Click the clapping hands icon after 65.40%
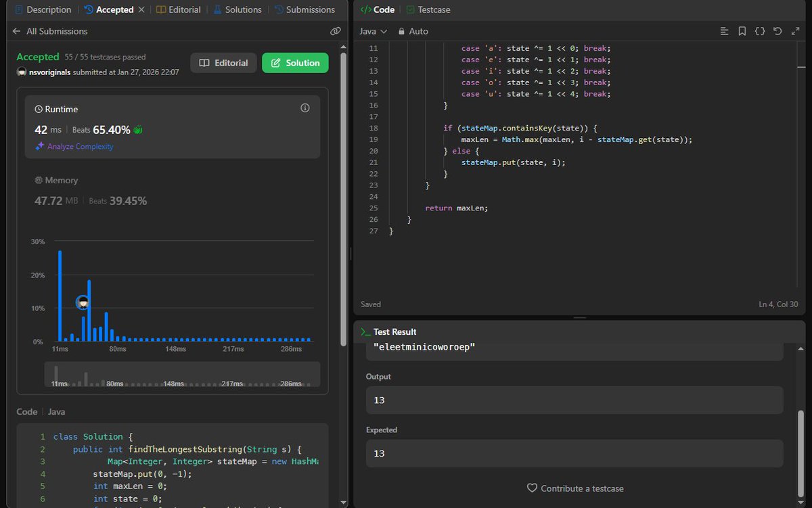The image size is (812, 508). click(x=138, y=129)
